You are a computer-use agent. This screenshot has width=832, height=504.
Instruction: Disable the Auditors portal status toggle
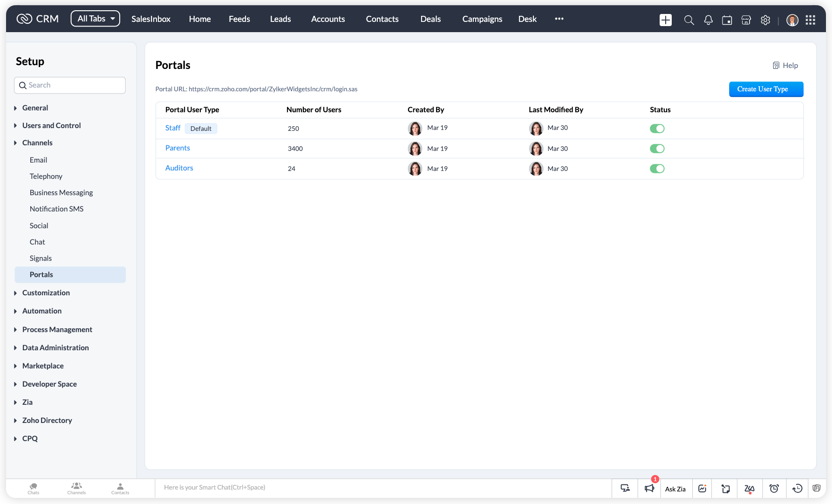(x=657, y=169)
